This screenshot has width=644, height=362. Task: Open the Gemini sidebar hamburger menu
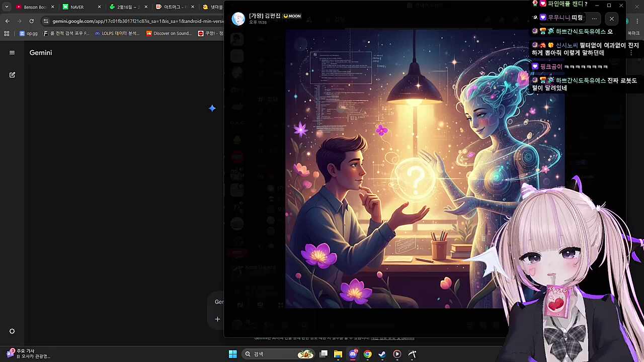click(x=12, y=52)
